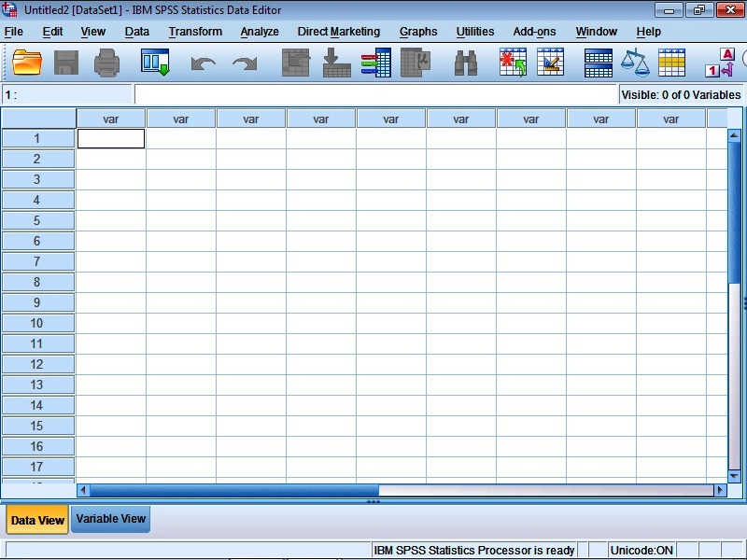Click the 'Visible: 0 of 0 Variables' label
This screenshot has width=747, height=560.
681,95
